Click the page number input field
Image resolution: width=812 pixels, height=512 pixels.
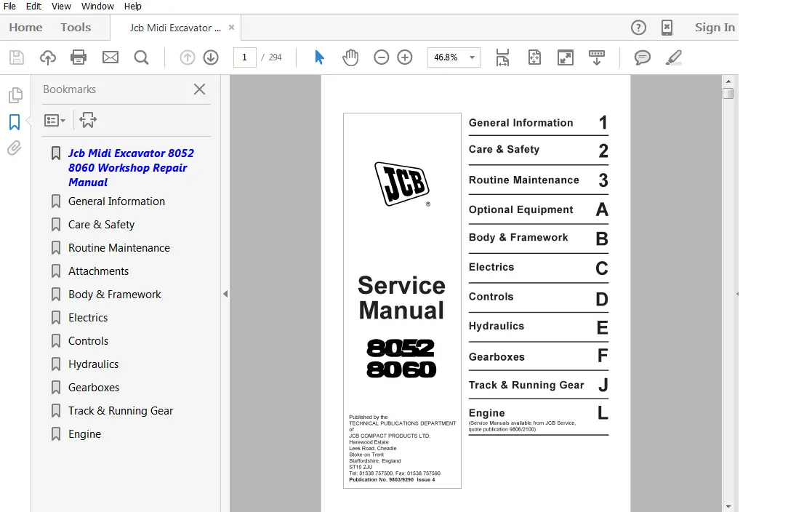click(x=244, y=57)
